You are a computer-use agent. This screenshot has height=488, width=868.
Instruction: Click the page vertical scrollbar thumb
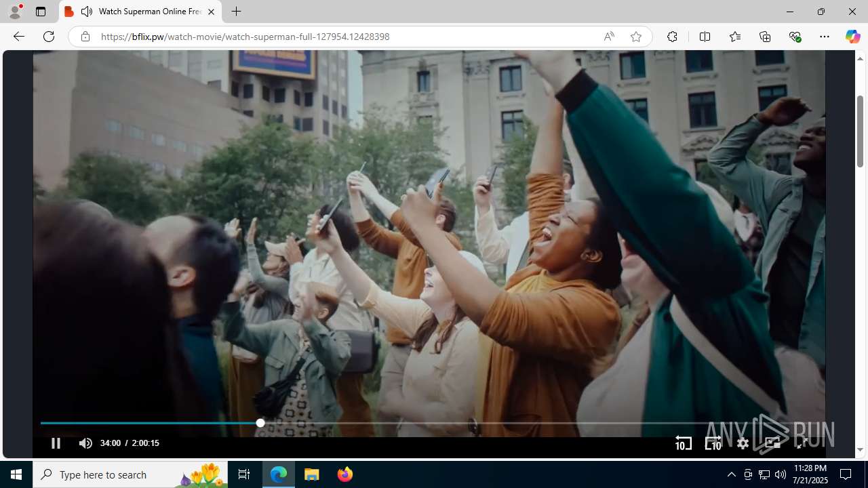[860, 131]
